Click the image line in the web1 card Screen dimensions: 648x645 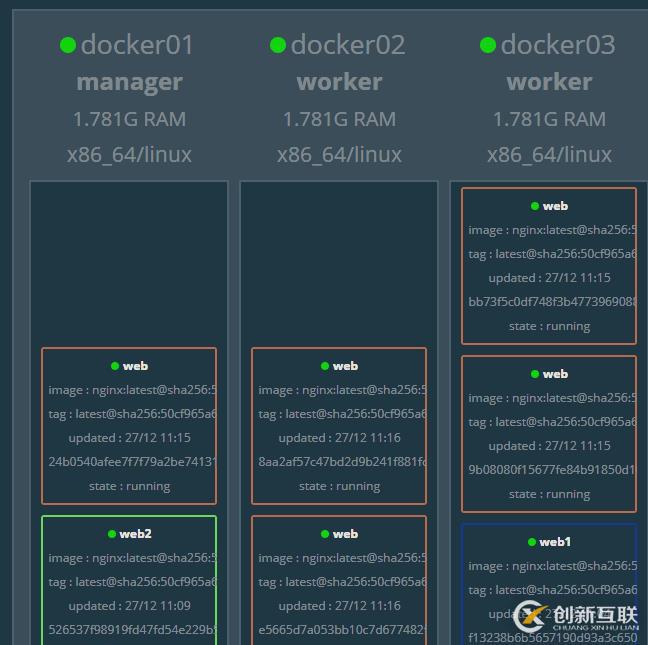pyautogui.click(x=552, y=566)
